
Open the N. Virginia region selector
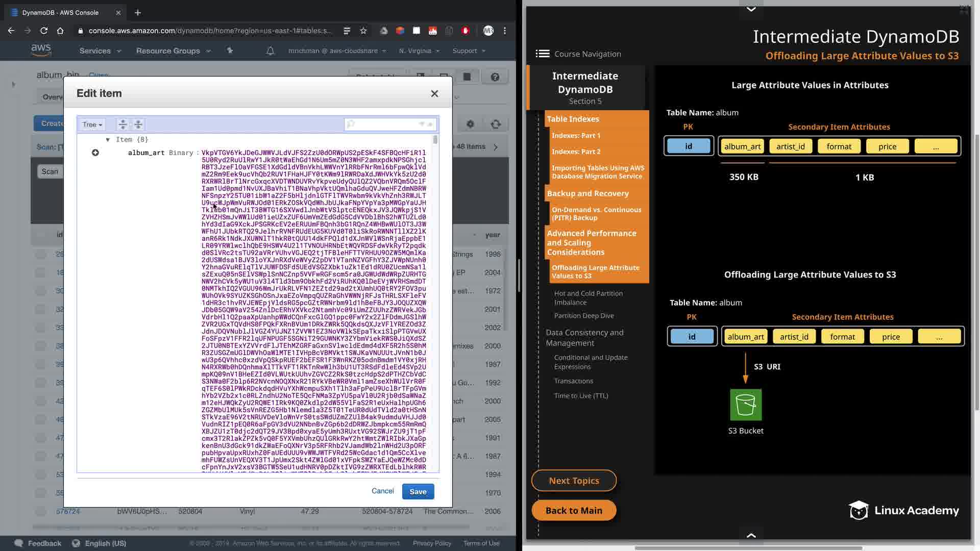tap(419, 51)
